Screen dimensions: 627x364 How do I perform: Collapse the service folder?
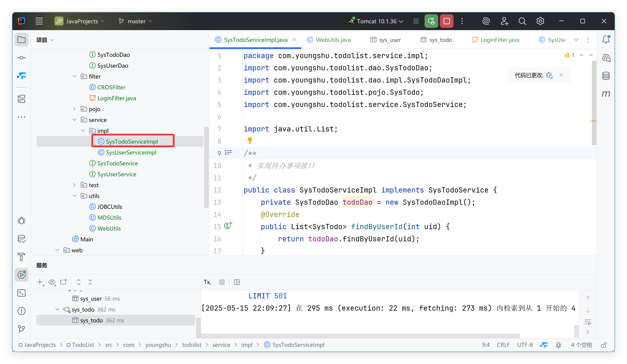(74, 120)
